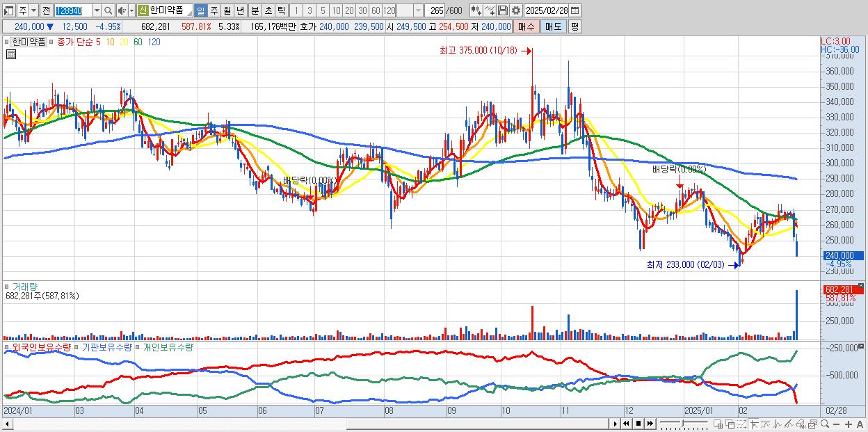Click the crosshair axis icon in bottom toolbar
This screenshot has width=868, height=432.
[755, 424]
